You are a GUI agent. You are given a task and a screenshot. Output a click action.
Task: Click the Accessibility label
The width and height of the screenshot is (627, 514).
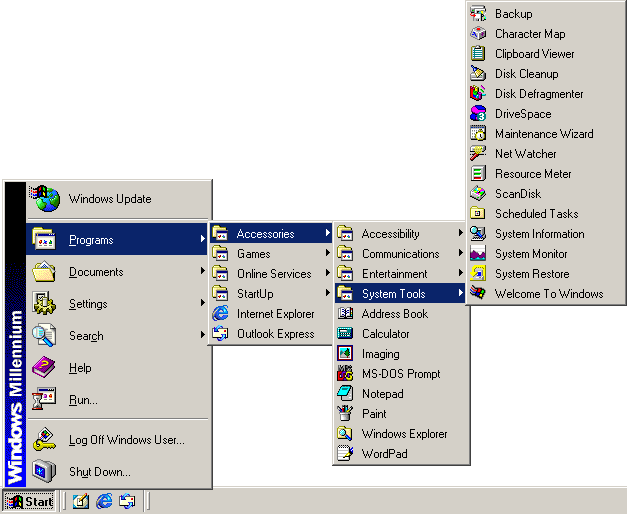[390, 234]
